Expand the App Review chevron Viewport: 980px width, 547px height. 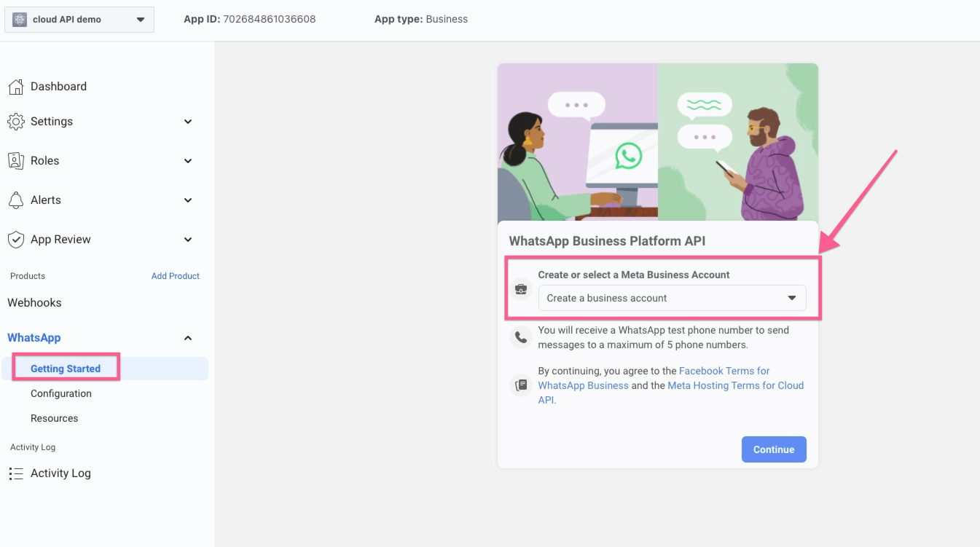coord(188,240)
